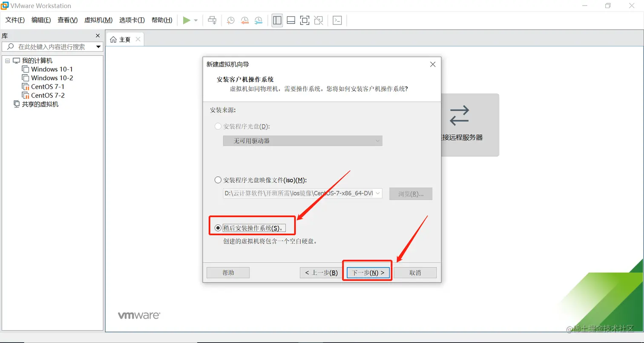Click the revert to snapshot icon
The image size is (644, 343).
tap(244, 20)
